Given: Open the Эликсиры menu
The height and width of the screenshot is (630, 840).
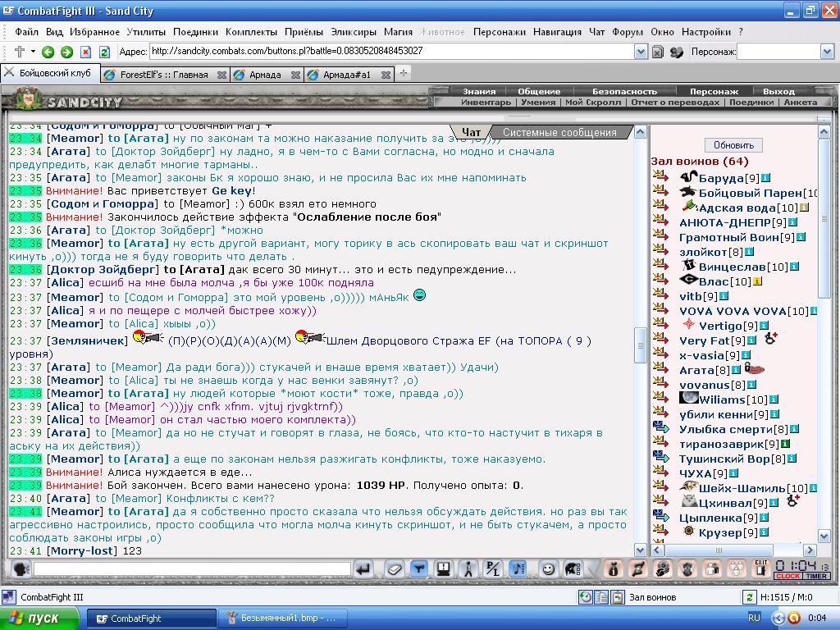Looking at the screenshot, I should [x=354, y=32].
